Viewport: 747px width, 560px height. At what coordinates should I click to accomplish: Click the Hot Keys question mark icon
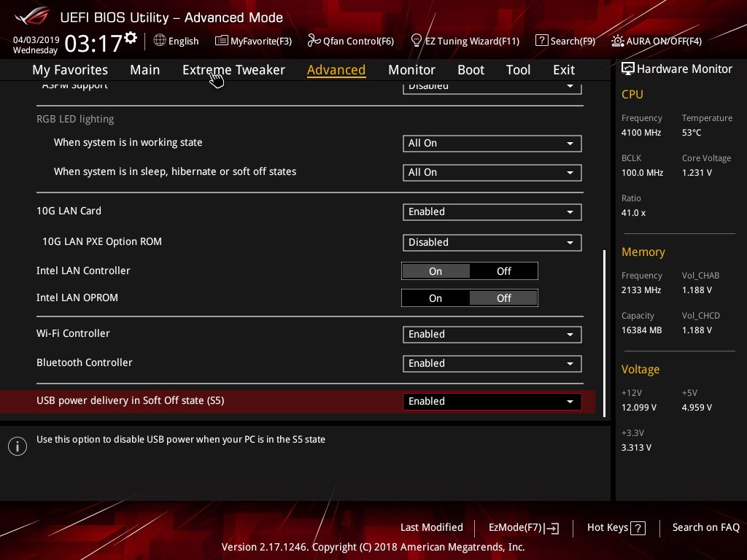pyautogui.click(x=638, y=528)
